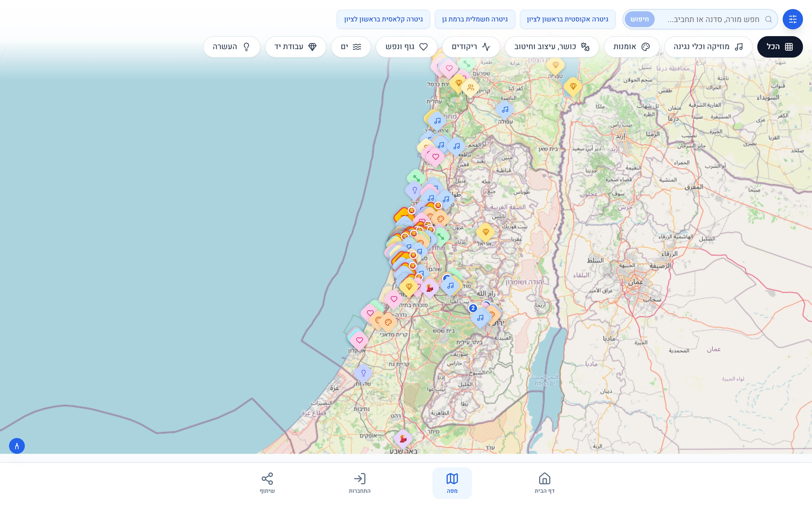Select suggestion גיטרה קלאסית בראשון לציון
This screenshot has width=812, height=508.
point(383,19)
